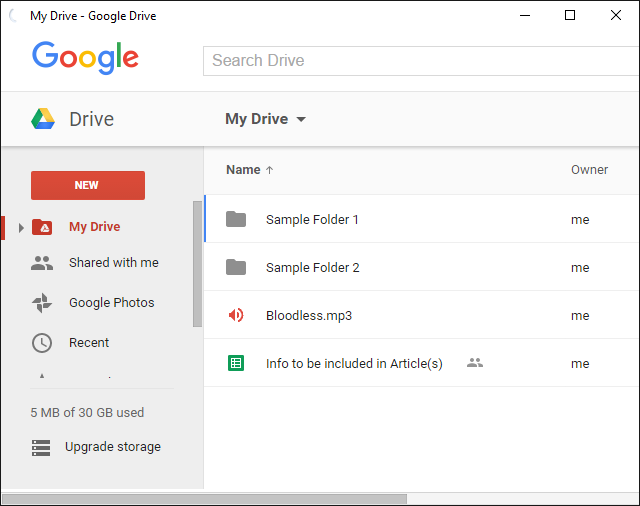The width and height of the screenshot is (640, 506).
Task: Select the Sample Folder 2 row
Action: coord(422,267)
